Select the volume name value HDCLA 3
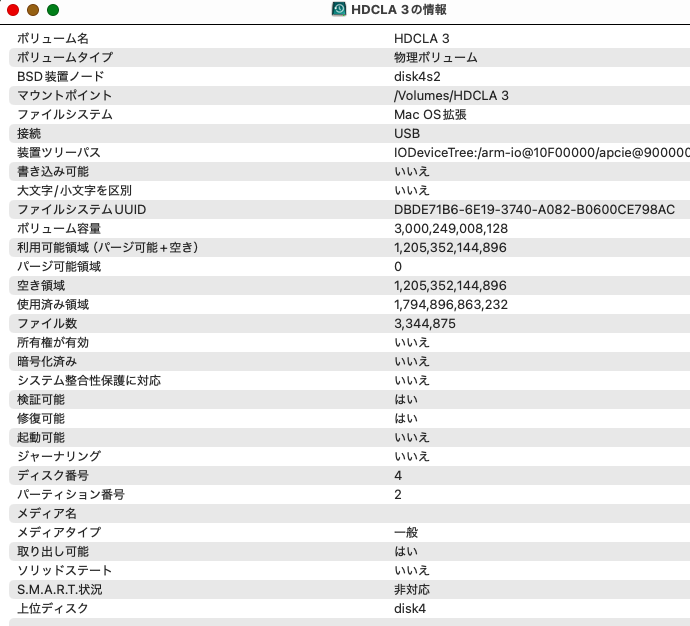690x626 pixels. click(x=422, y=39)
